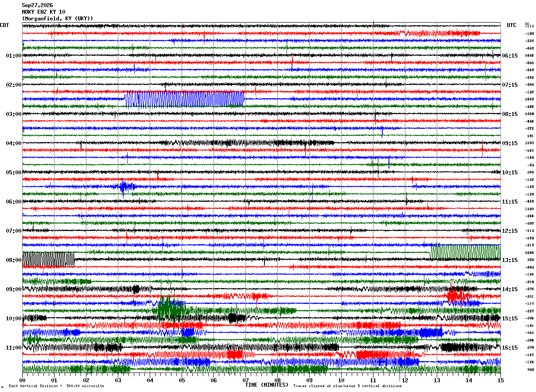Click the clipped black signal at the 08:00 row start
This screenshot has height=392, width=536.
48,259
